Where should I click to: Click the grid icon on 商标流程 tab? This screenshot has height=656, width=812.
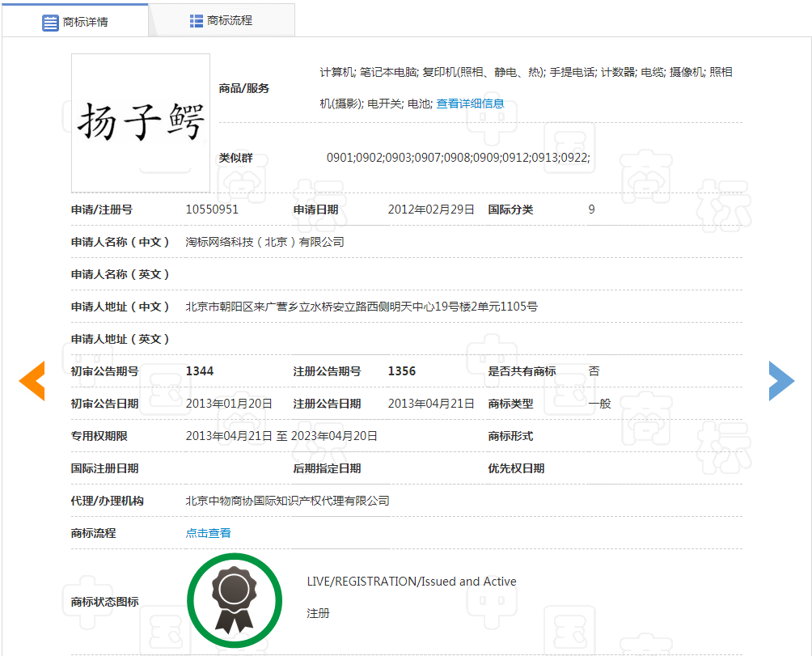coord(197,20)
